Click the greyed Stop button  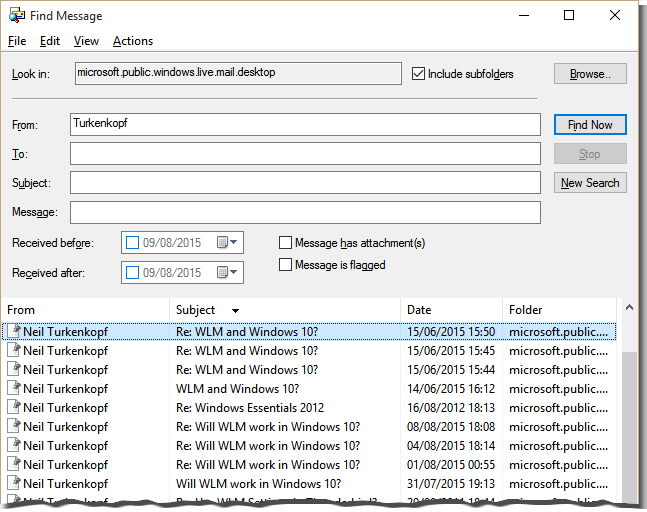(590, 154)
